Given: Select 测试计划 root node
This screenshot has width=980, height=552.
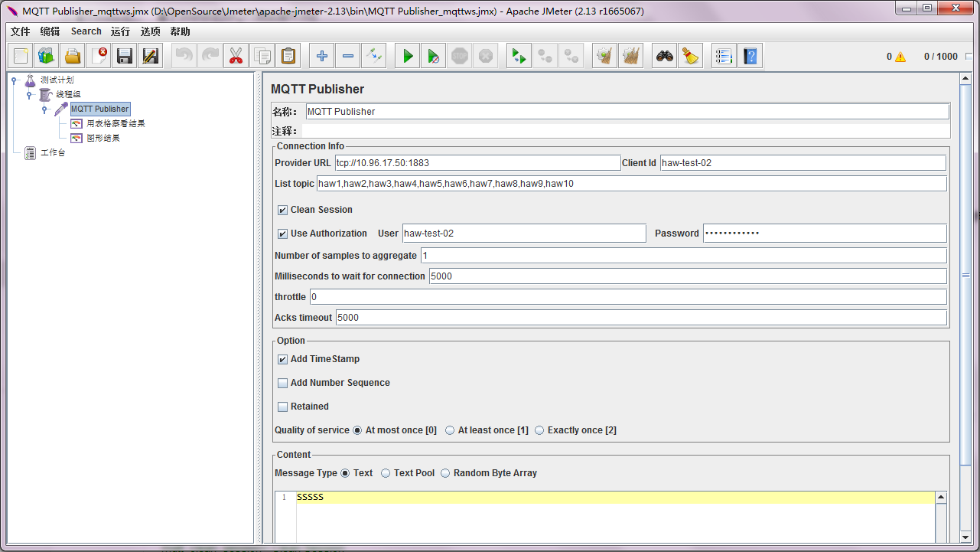Looking at the screenshot, I should click(57, 80).
